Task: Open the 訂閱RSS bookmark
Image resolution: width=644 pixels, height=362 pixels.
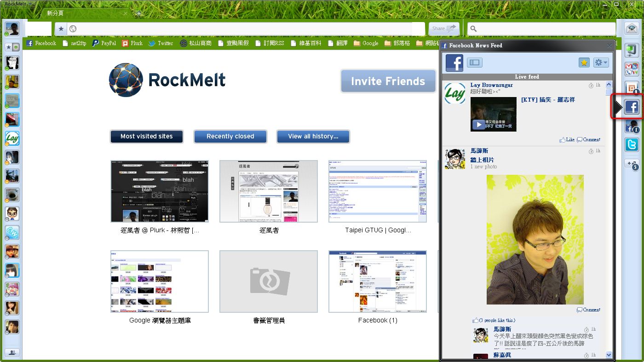Action: 270,43
